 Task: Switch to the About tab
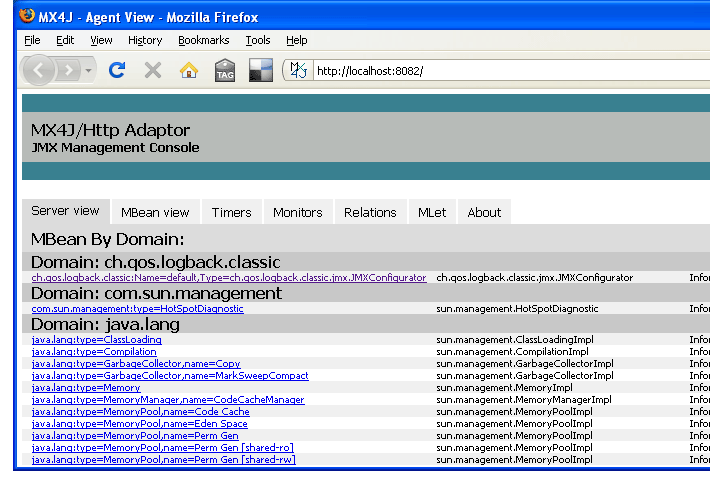tap(484, 212)
